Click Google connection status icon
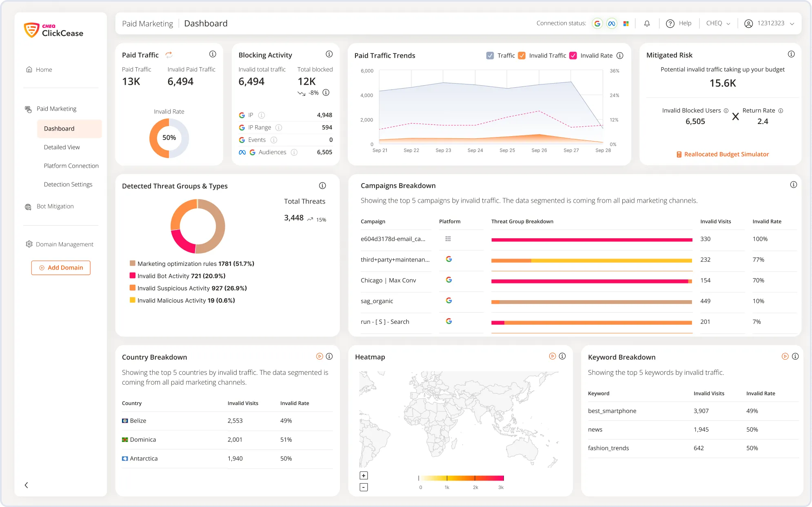Image resolution: width=812 pixels, height=507 pixels. click(597, 24)
